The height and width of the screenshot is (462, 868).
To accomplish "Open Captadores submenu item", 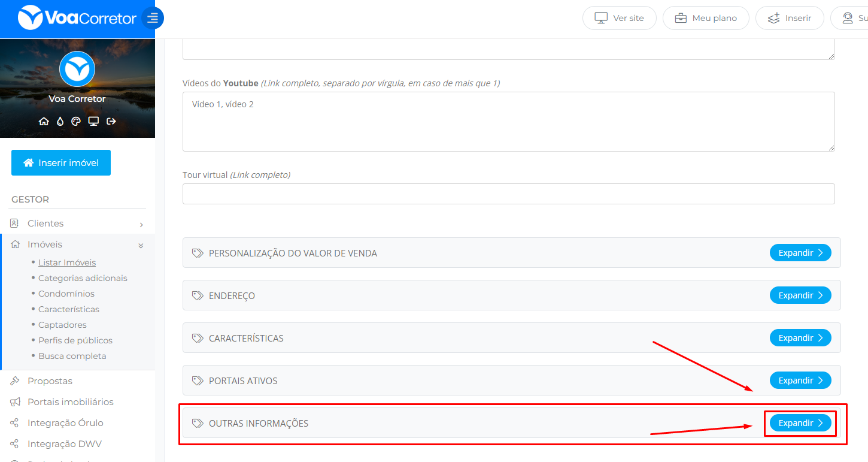I will pyautogui.click(x=62, y=325).
